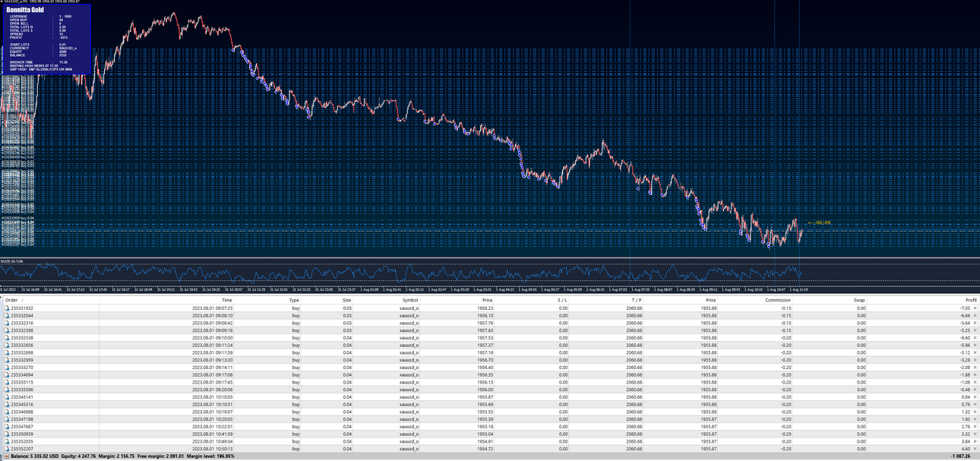Click the order icon beside 235332698
The width and height of the screenshot is (980, 461).
(x=7, y=353)
